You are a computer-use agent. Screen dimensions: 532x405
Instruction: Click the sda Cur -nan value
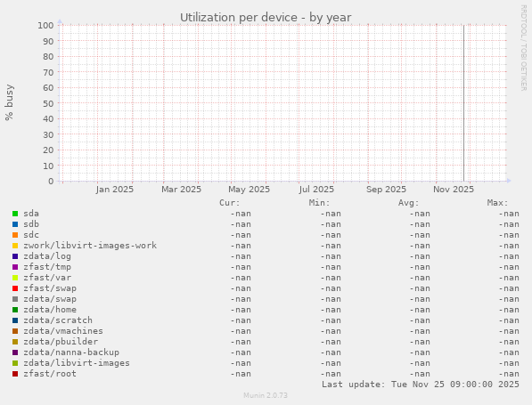(241, 214)
